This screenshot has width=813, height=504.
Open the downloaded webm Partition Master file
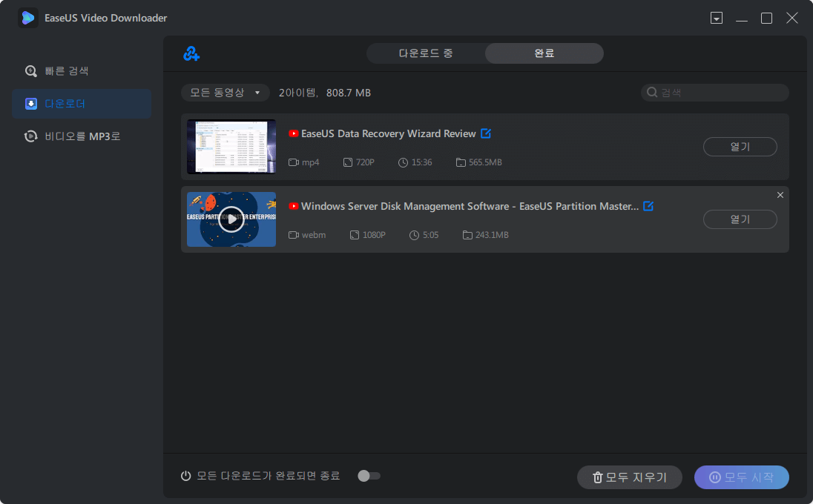point(740,219)
